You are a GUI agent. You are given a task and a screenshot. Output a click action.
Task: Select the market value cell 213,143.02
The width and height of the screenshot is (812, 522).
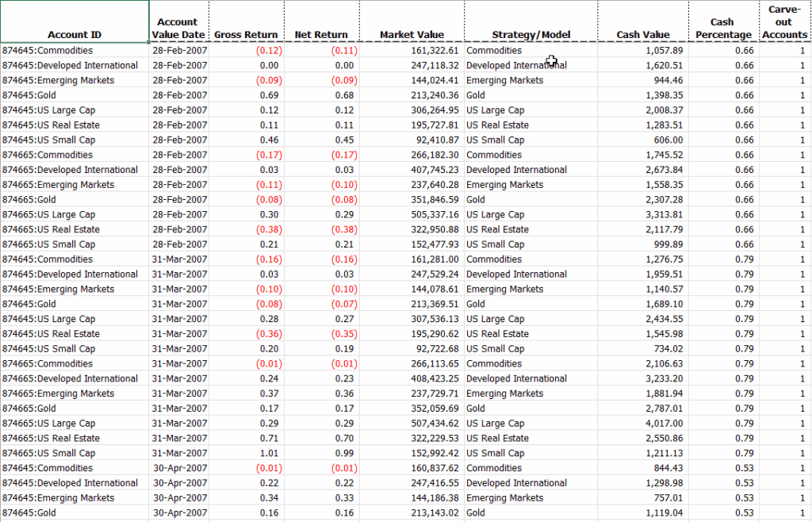pyautogui.click(x=412, y=513)
